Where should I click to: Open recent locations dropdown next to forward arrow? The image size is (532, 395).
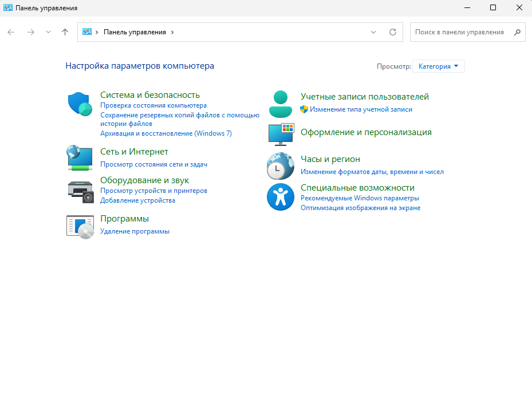48,32
